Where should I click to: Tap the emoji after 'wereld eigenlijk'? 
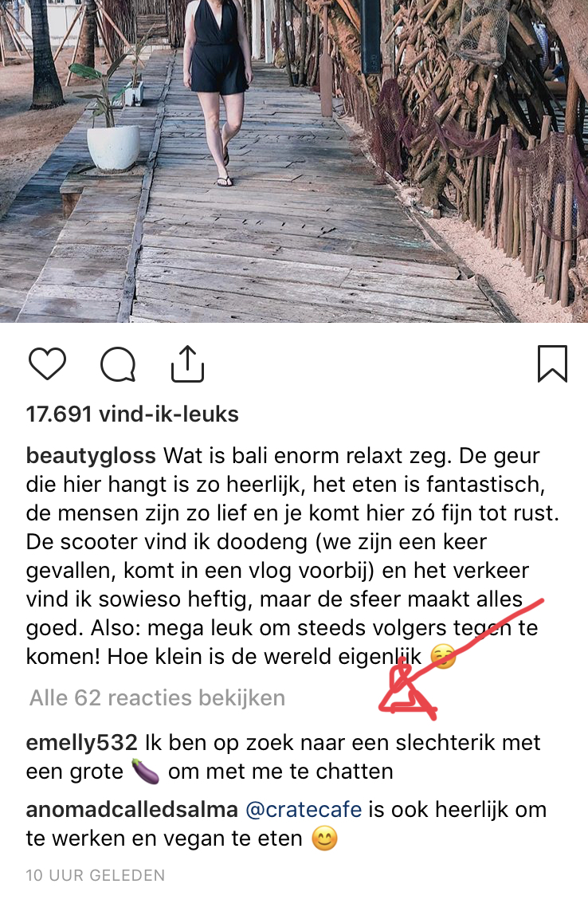click(443, 656)
